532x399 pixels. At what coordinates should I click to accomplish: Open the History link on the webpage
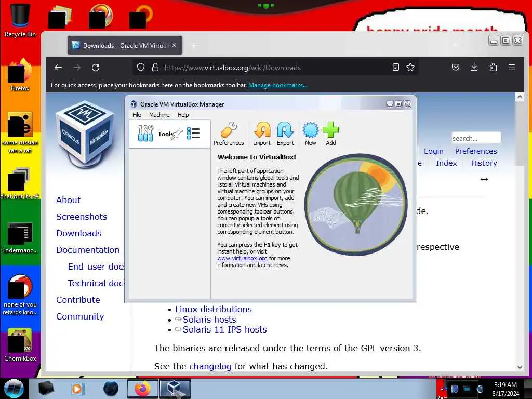[484, 163]
